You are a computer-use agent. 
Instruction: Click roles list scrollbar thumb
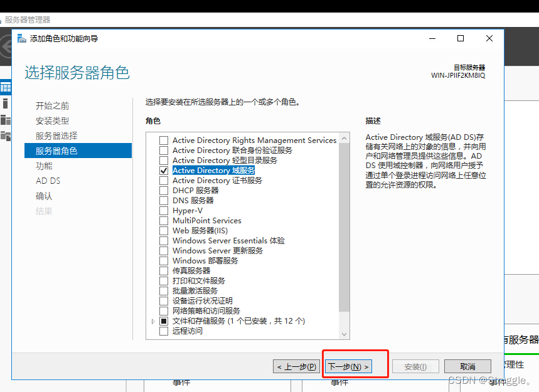(344, 228)
